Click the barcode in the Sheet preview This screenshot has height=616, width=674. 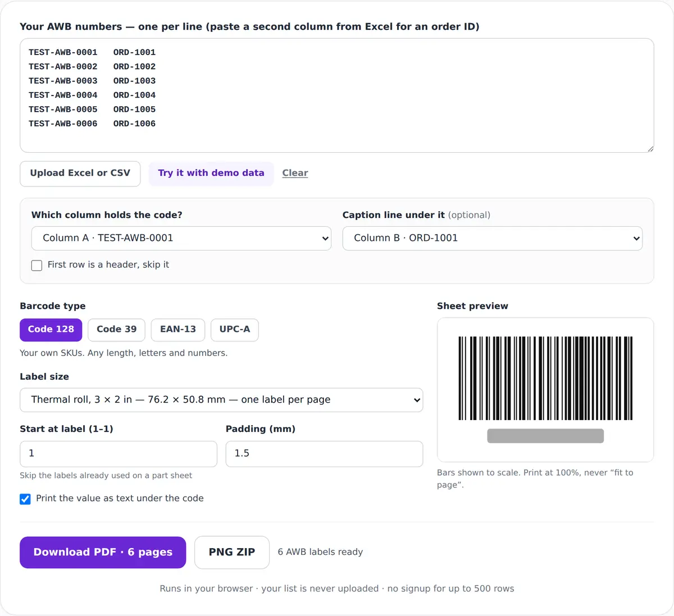coord(545,378)
